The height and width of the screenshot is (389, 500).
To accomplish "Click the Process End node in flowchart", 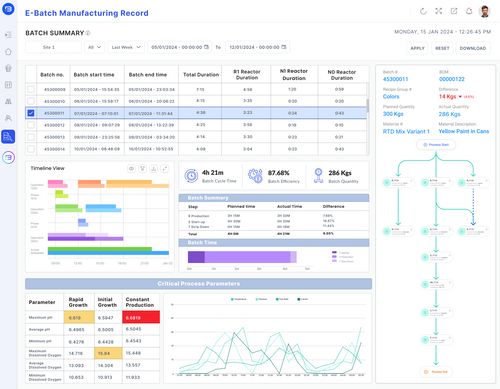I will pyautogui.click(x=436, y=372).
